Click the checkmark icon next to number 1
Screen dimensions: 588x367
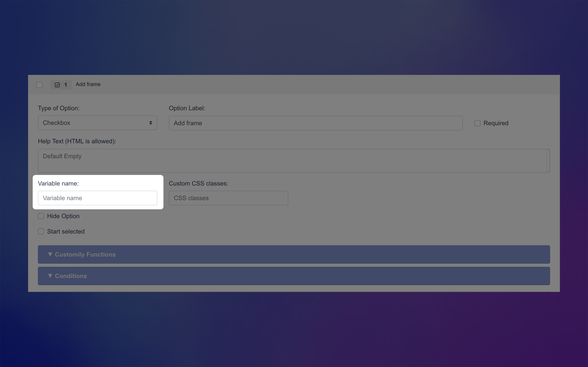(57, 85)
